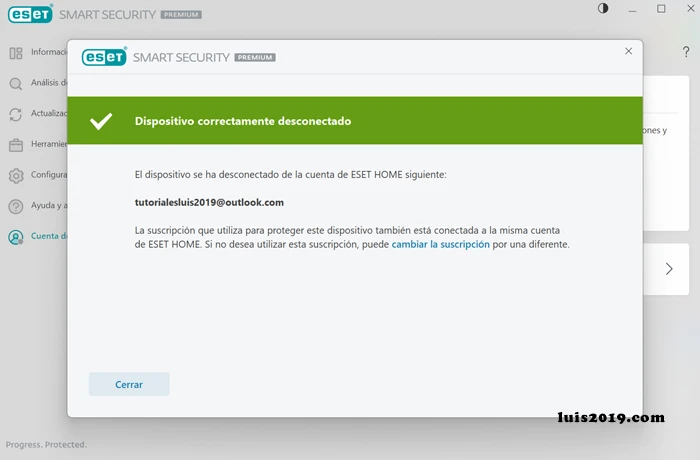Select the email tutorialesluis2019@outlook.com text
Image resolution: width=700 pixels, height=460 pixels.
click(x=209, y=202)
